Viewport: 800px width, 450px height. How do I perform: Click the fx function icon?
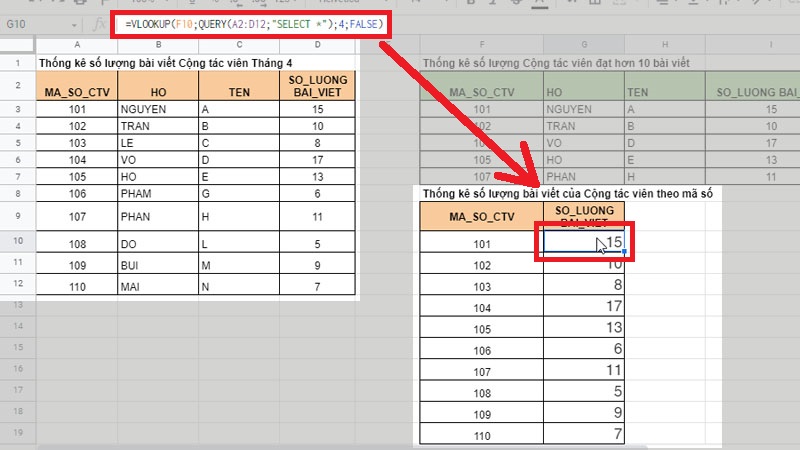pyautogui.click(x=100, y=22)
